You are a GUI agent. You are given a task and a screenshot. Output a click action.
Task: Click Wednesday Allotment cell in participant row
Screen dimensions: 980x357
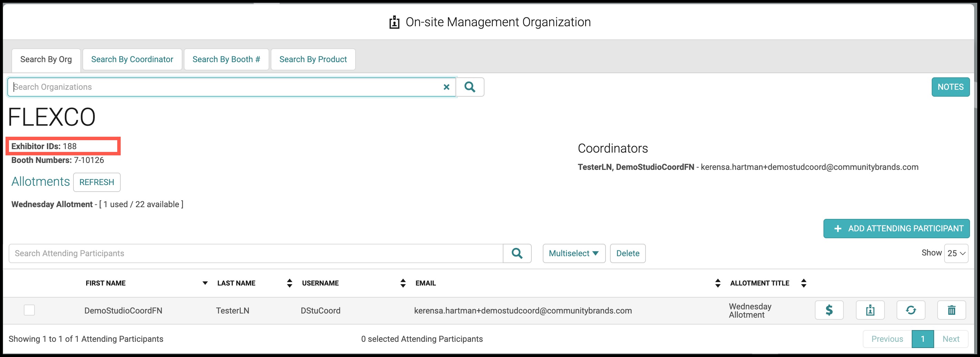pos(750,310)
